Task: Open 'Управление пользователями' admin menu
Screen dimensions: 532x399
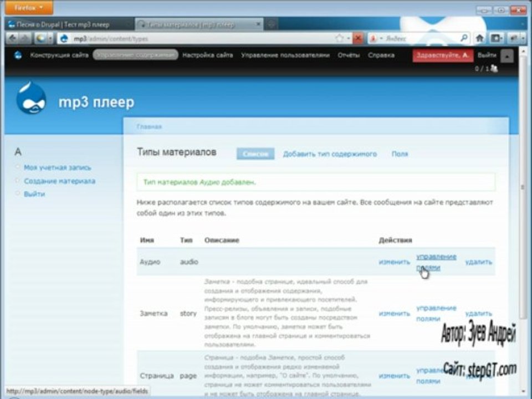Action: [285, 55]
